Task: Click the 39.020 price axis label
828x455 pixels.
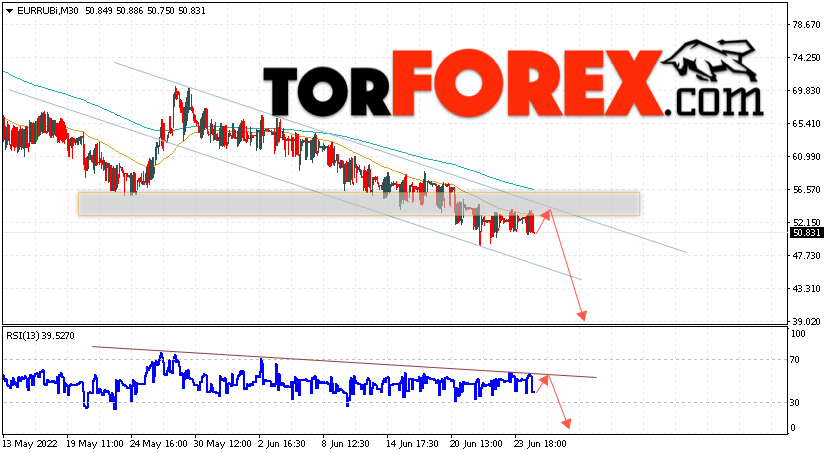Action: click(x=806, y=321)
